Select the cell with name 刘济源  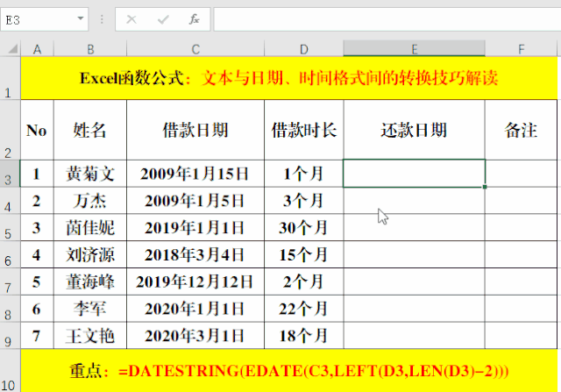[90, 254]
